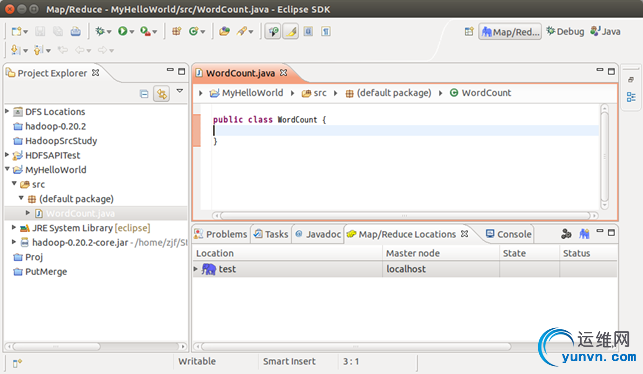Click the Previous Annotation arrow icon
This screenshot has width=643, height=374.
pos(38,50)
